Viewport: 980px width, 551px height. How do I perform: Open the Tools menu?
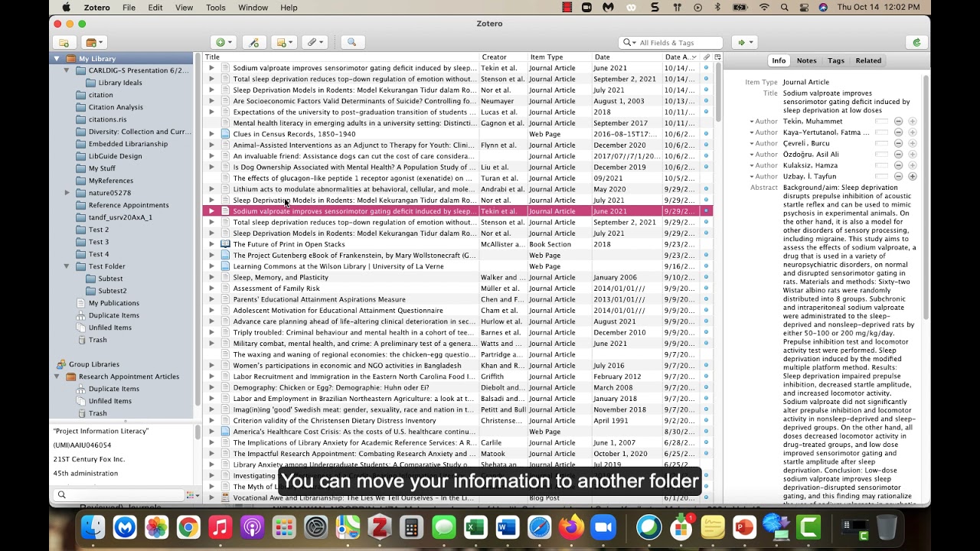point(216,8)
